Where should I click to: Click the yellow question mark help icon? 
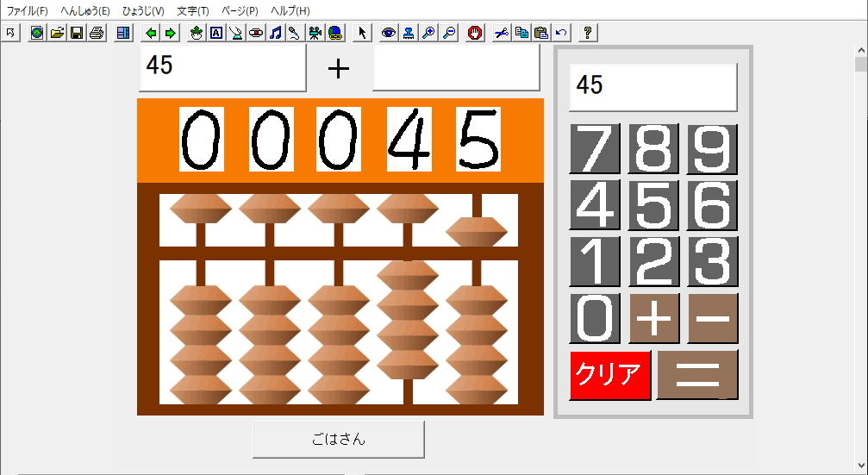(x=588, y=33)
